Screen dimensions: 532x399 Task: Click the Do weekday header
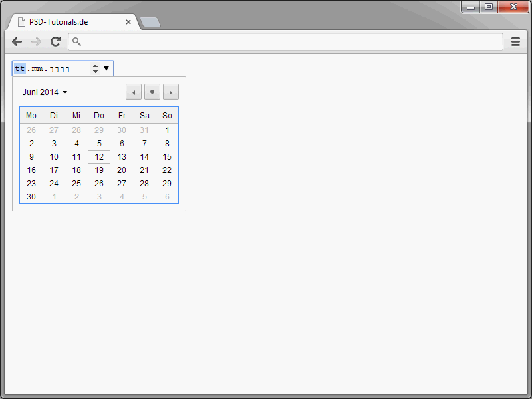[99, 116]
